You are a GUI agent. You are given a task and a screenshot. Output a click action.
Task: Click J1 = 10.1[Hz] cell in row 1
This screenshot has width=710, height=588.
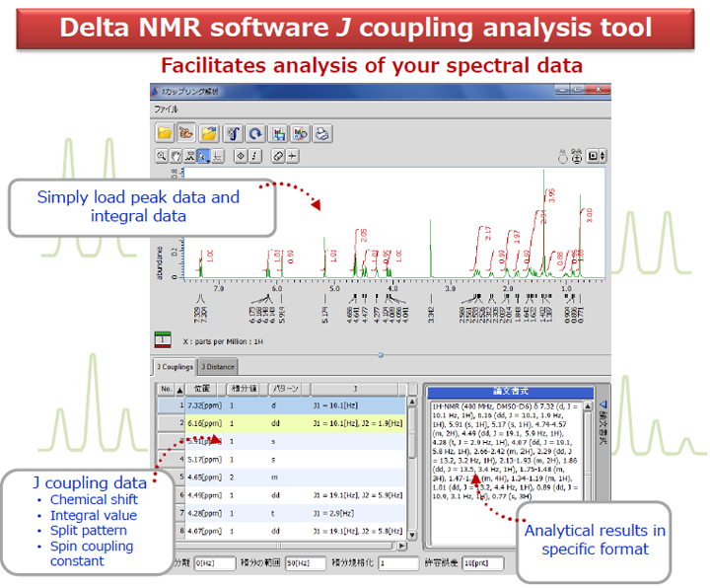(x=335, y=405)
